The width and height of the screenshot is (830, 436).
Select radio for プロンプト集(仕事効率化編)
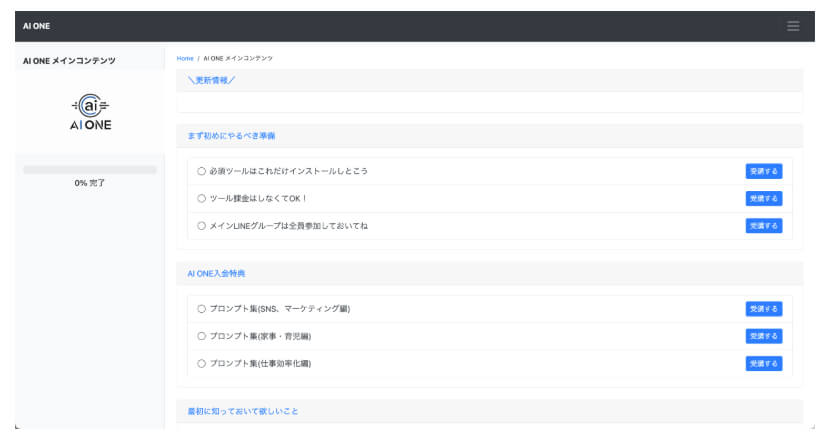click(201, 364)
